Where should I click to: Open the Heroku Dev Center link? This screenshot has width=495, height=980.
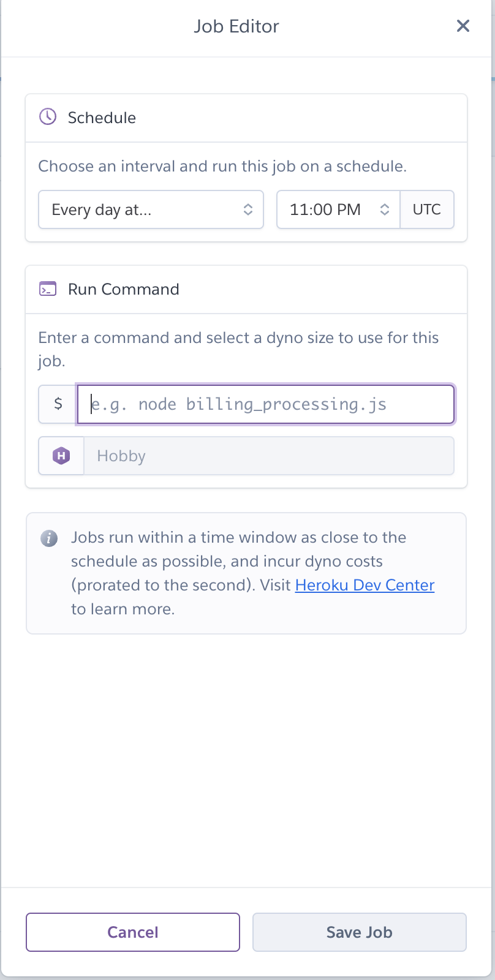pyautogui.click(x=365, y=586)
